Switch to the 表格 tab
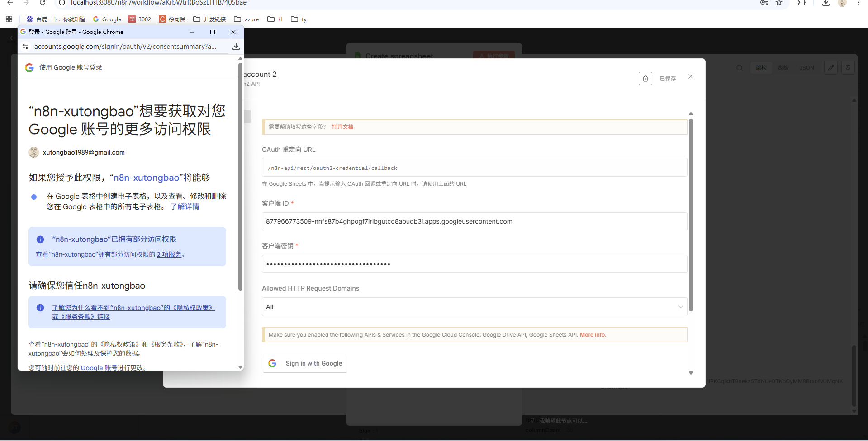This screenshot has height=441, width=868. (x=783, y=68)
